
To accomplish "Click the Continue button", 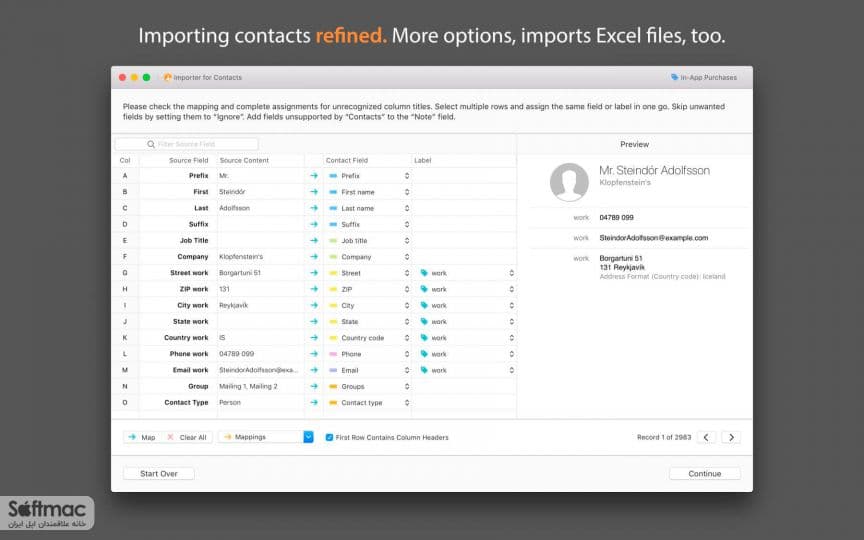I will 705,474.
